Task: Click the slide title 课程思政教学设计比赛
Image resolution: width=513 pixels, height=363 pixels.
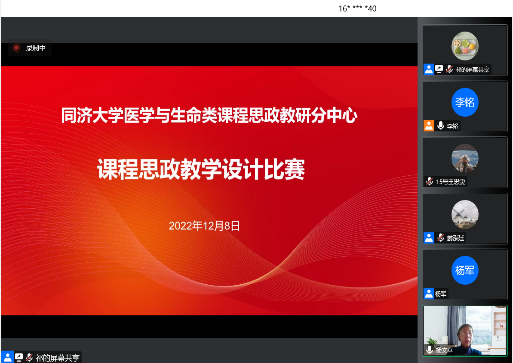Action: tap(201, 169)
